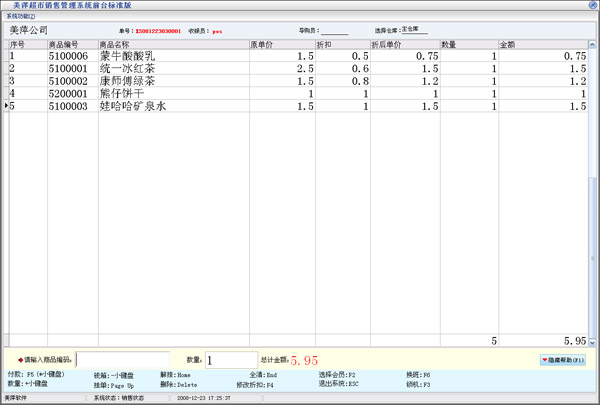Click the 隐藏帮助(F1) button
This screenshot has height=405, width=600.
[562, 359]
